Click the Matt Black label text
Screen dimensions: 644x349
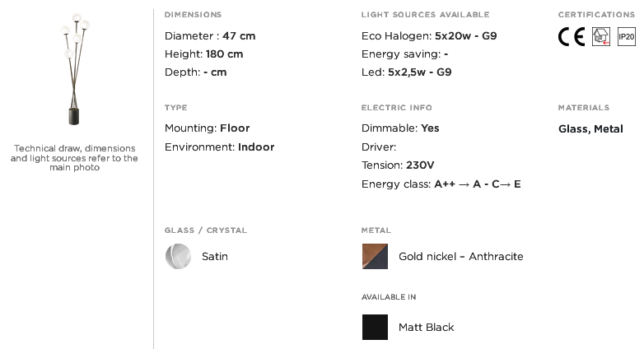click(x=427, y=328)
